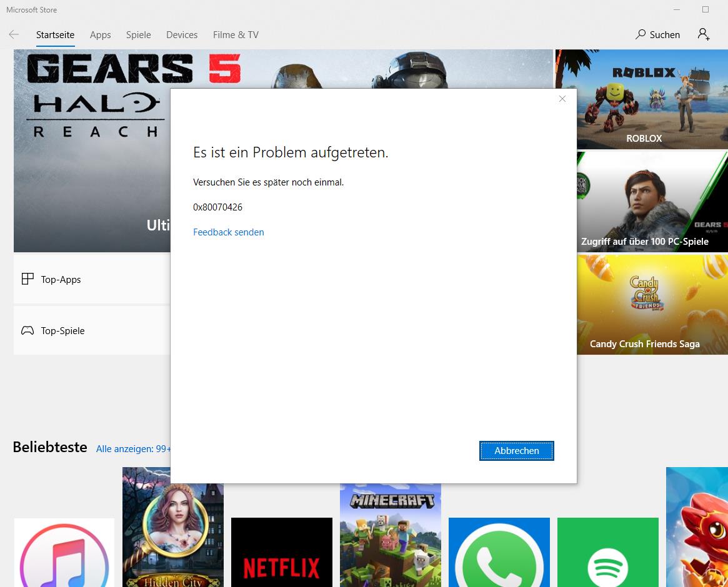
Task: Select the error code 0x80070426 text
Action: [x=217, y=207]
